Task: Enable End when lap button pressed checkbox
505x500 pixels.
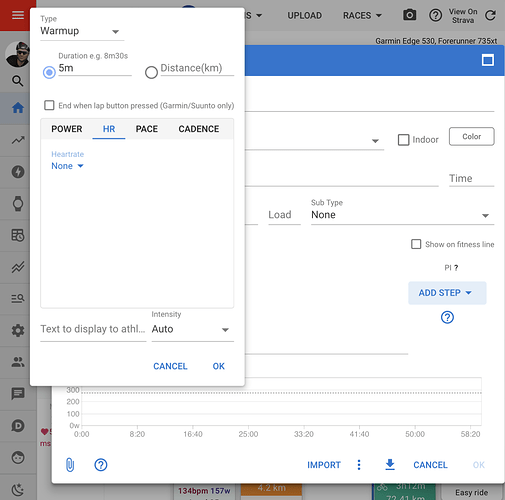Action: (x=49, y=105)
